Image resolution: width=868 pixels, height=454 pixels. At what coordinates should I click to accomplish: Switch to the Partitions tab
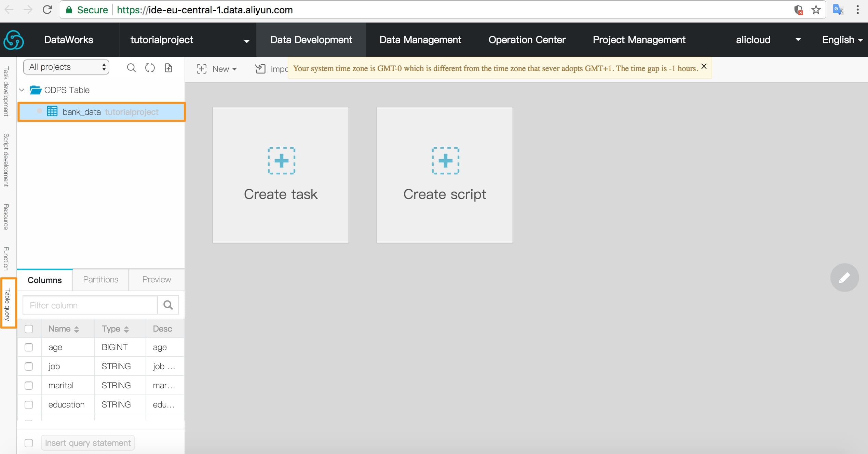click(101, 280)
